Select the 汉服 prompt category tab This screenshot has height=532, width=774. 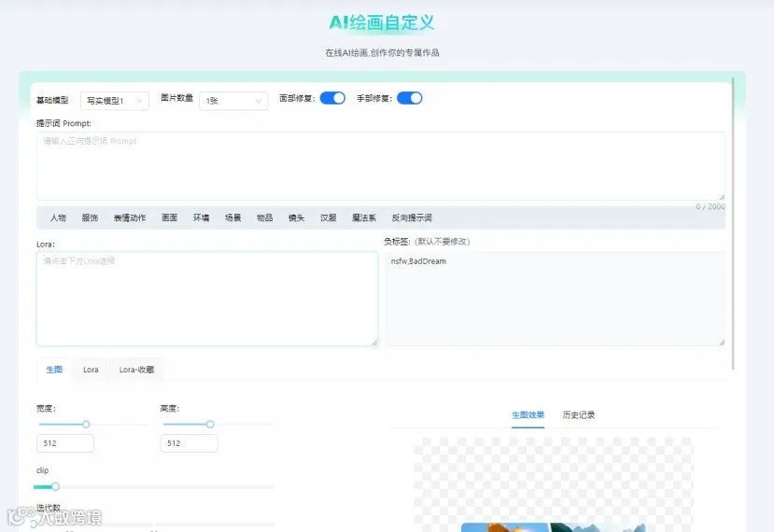329,217
